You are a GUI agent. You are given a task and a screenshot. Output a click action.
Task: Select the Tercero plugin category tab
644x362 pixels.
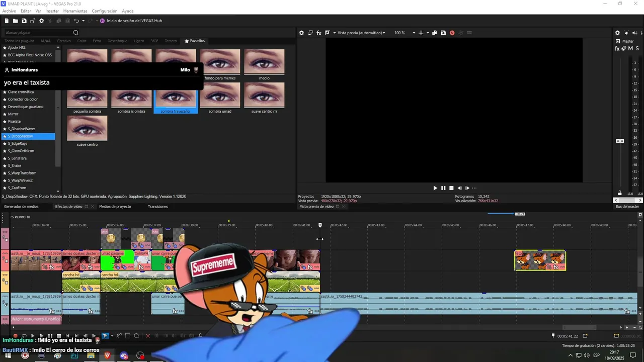click(x=171, y=41)
